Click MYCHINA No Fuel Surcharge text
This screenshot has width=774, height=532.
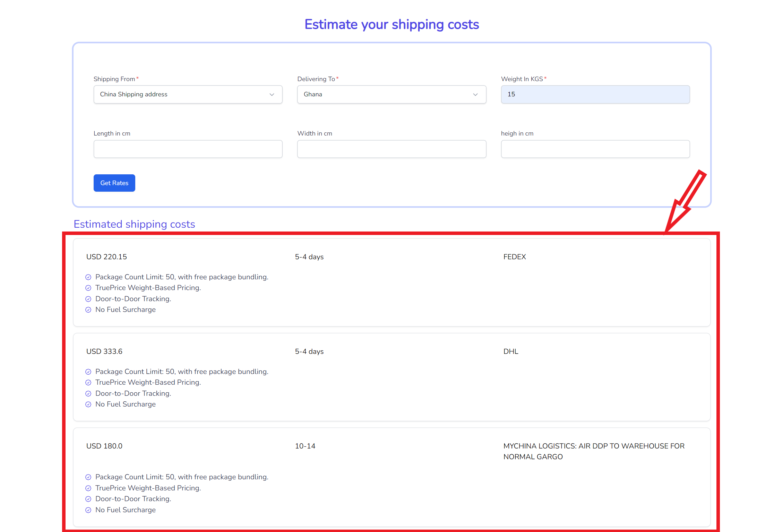126,510
